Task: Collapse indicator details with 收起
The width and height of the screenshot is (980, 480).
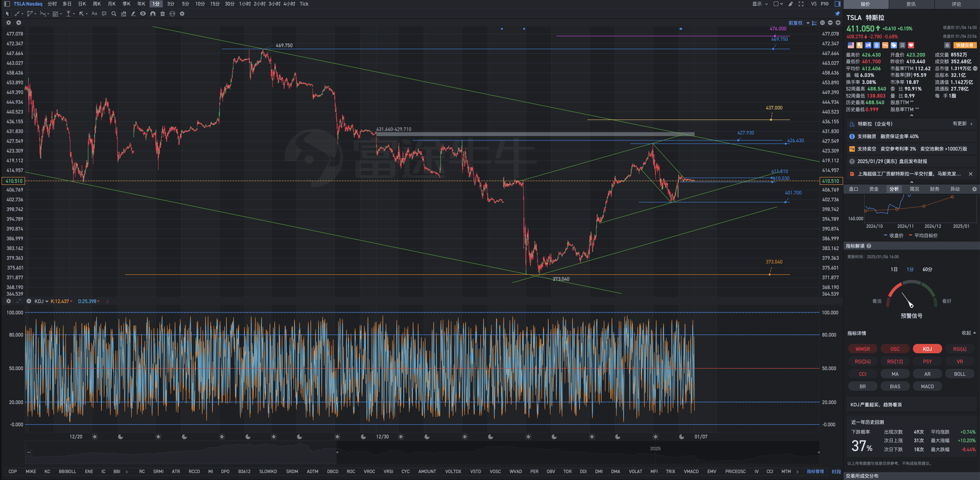Action: [969, 333]
